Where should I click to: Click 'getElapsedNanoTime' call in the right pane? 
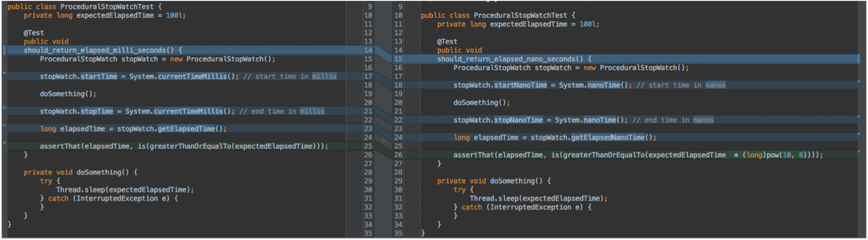(608, 138)
